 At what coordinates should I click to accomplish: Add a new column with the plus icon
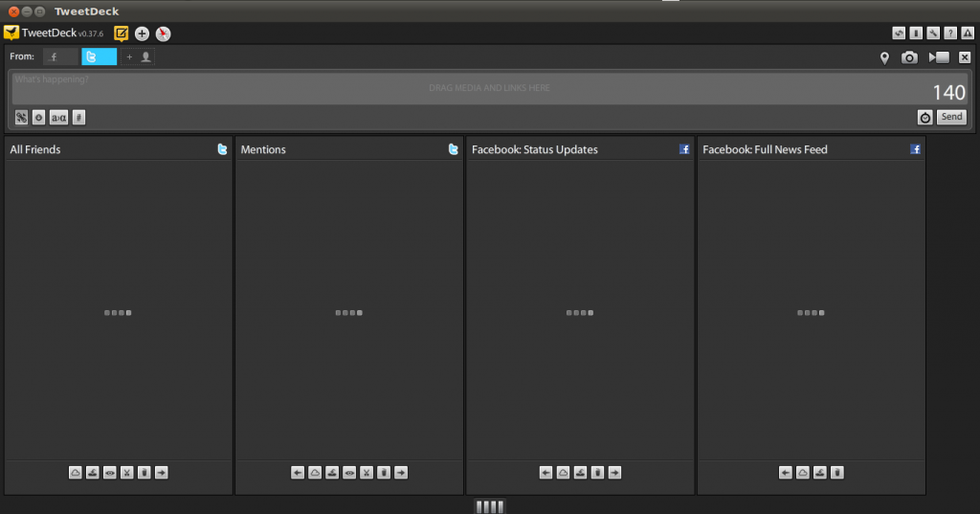point(142,34)
